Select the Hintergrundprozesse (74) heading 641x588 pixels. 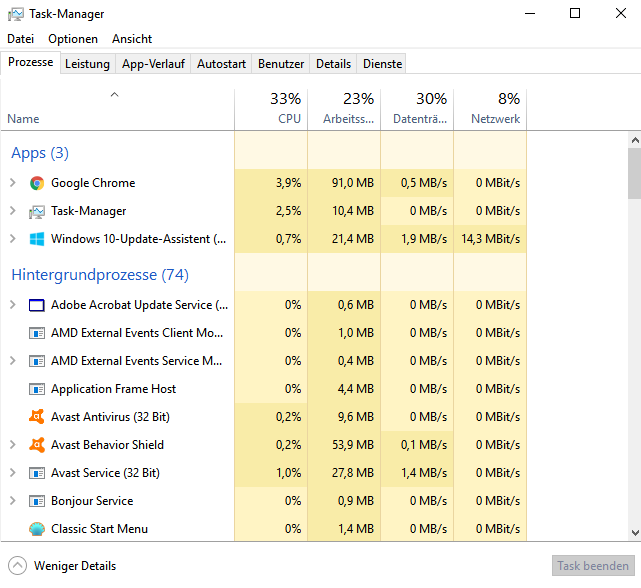click(100, 275)
